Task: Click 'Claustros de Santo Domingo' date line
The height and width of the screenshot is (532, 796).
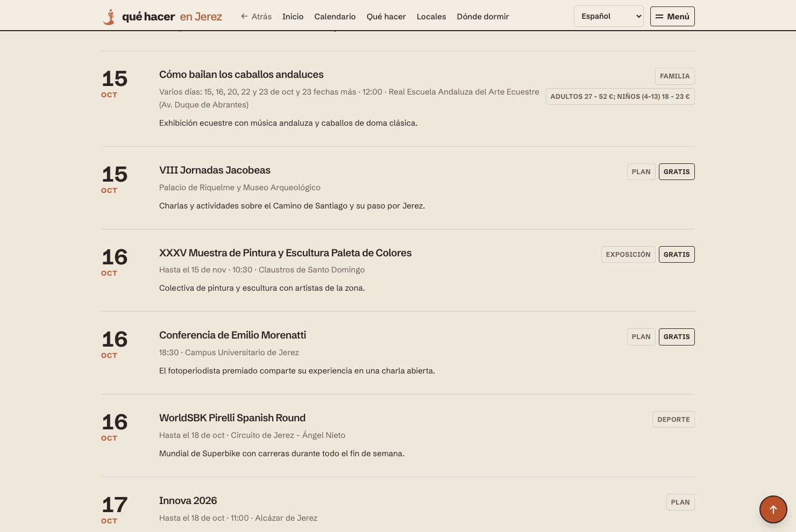Action: tap(262, 270)
